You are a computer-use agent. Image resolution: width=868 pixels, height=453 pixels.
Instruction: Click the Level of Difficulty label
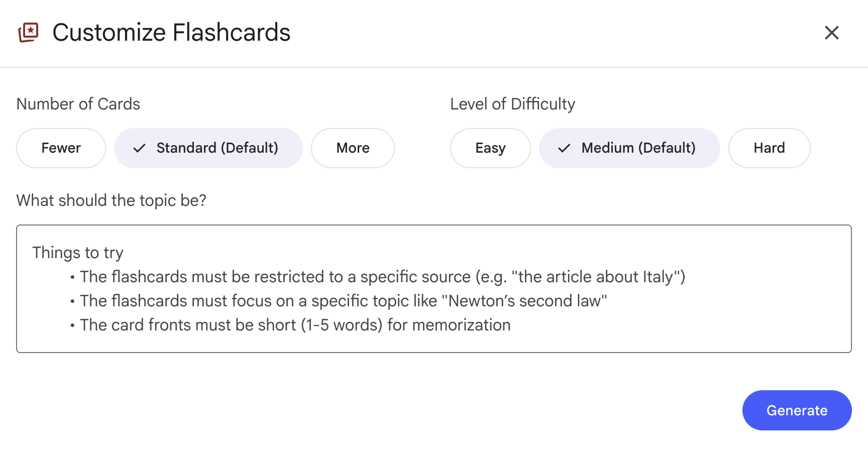pyautogui.click(x=513, y=104)
